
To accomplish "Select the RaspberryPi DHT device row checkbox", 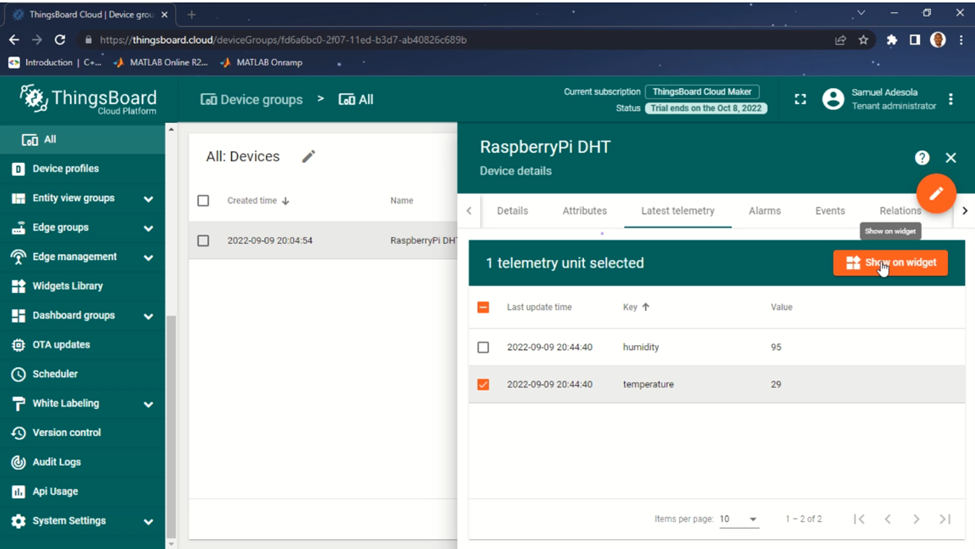I will (x=203, y=241).
